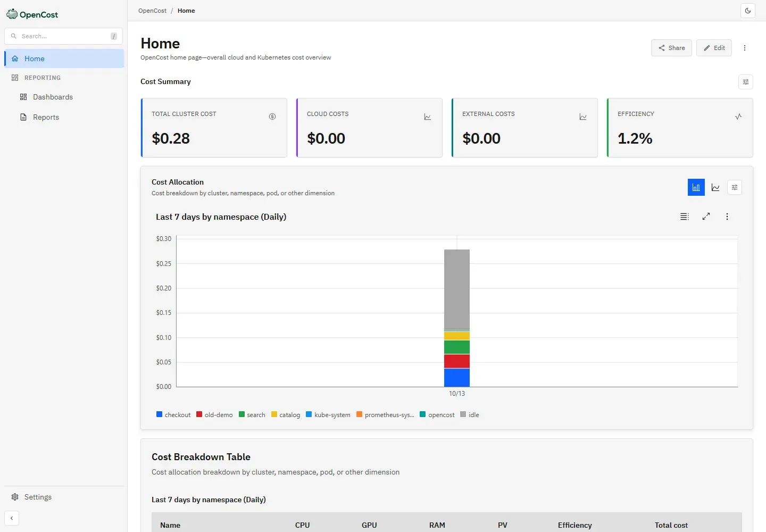This screenshot has width=766, height=532.
Task: Sort table by CPU column
Action: coord(302,525)
